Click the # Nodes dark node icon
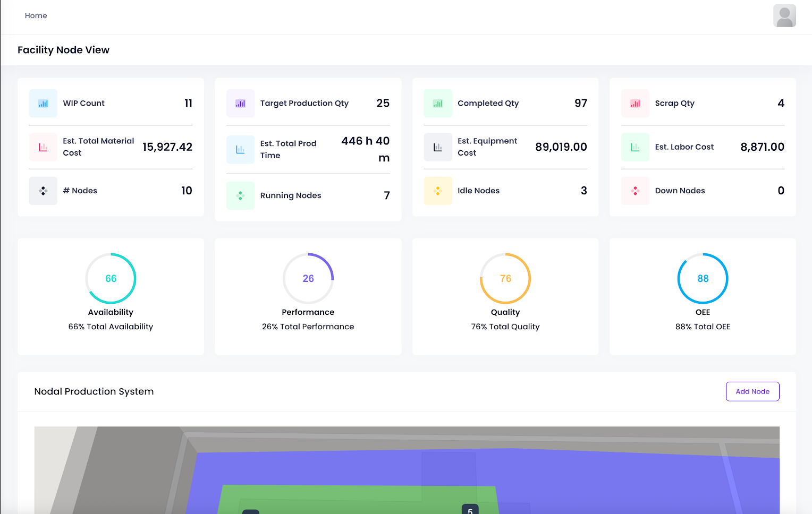Image resolution: width=812 pixels, height=514 pixels. [x=43, y=191]
